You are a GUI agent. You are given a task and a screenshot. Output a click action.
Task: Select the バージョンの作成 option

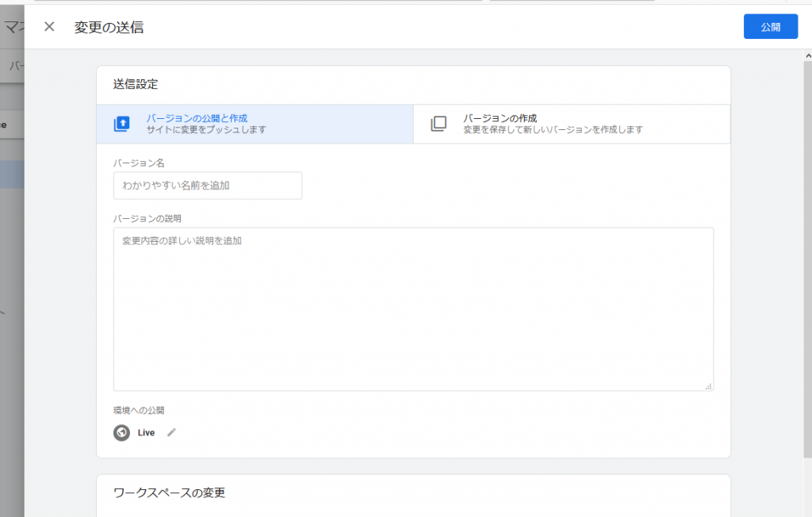point(572,124)
